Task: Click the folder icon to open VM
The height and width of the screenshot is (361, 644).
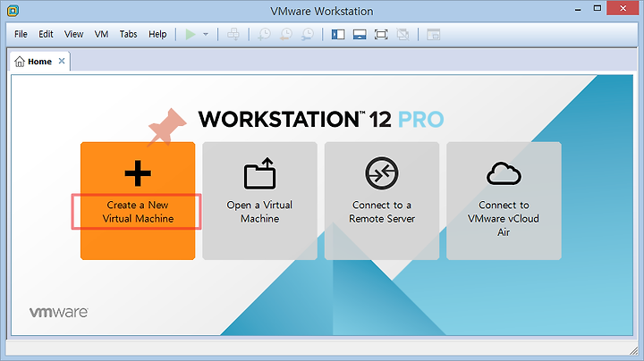Action: click(x=259, y=173)
